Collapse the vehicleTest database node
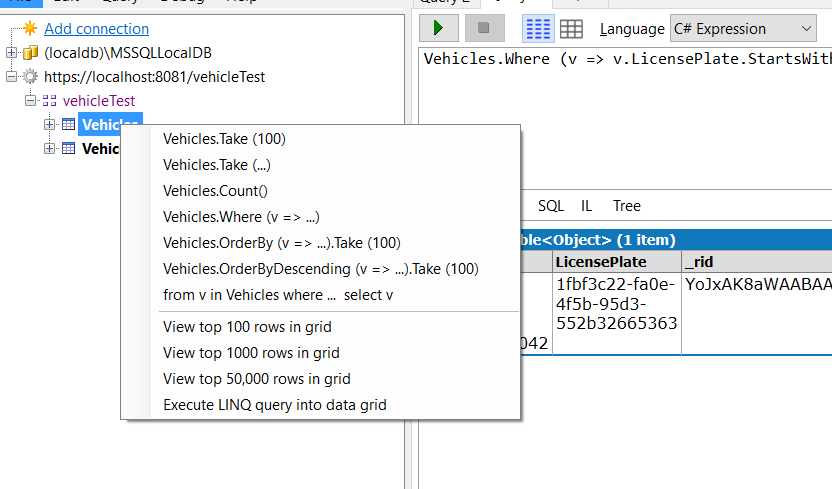This screenshot has width=832, height=489. [x=30, y=100]
